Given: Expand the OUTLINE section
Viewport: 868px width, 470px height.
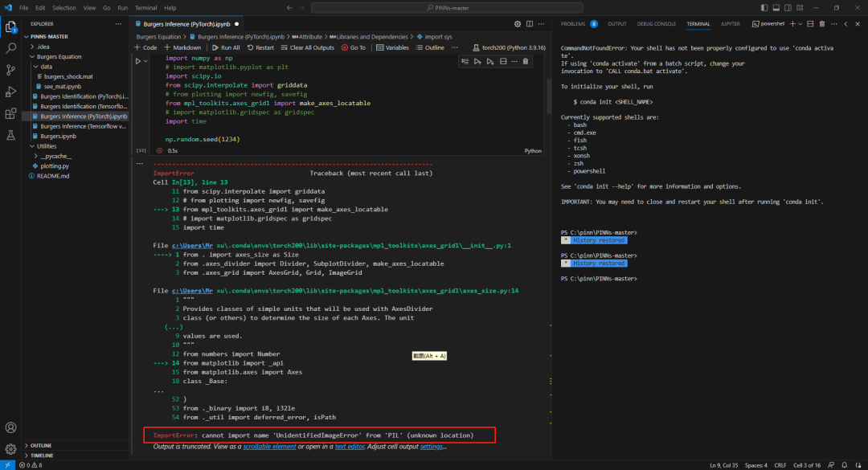Looking at the screenshot, I should 41,445.
